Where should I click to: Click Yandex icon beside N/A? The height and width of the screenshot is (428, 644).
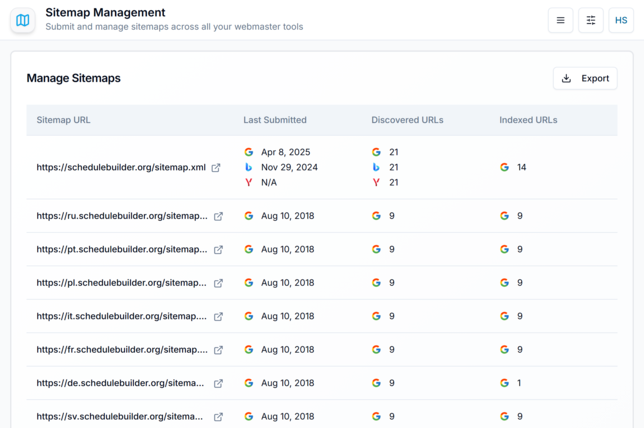pyautogui.click(x=248, y=182)
